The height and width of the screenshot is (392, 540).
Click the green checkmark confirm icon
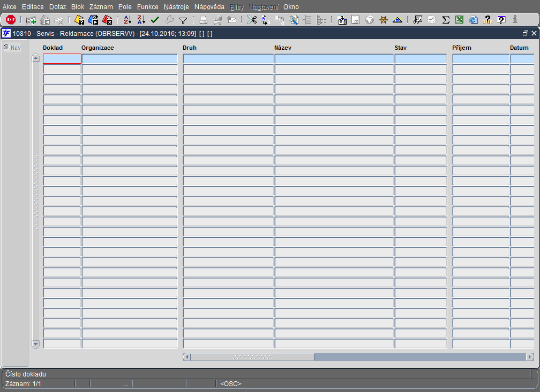tap(155, 20)
